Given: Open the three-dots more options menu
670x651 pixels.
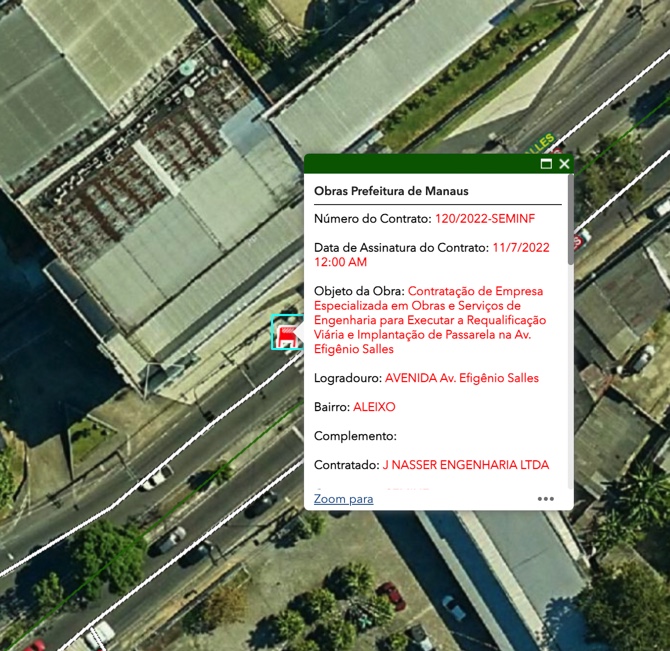Looking at the screenshot, I should (x=545, y=498).
